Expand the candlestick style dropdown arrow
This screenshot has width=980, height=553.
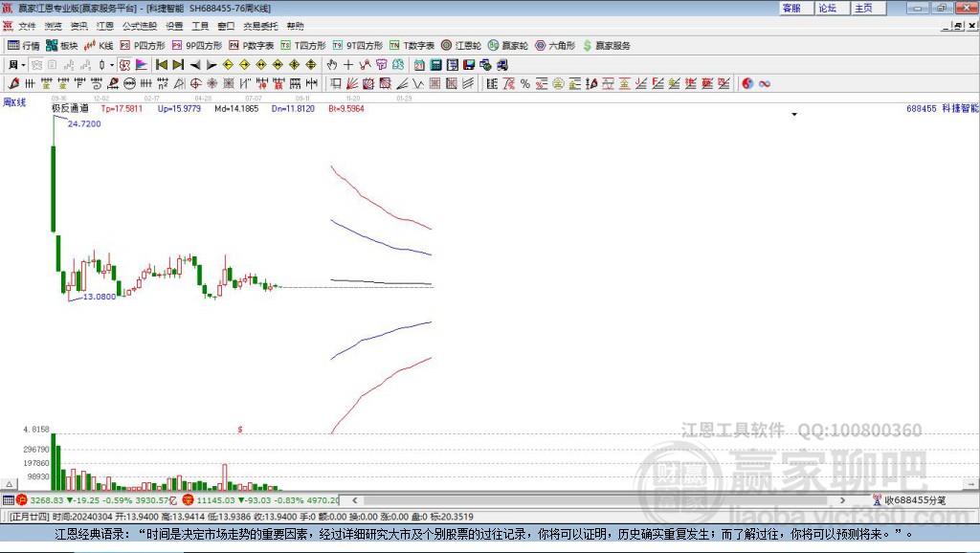pyautogui.click(x=112, y=64)
